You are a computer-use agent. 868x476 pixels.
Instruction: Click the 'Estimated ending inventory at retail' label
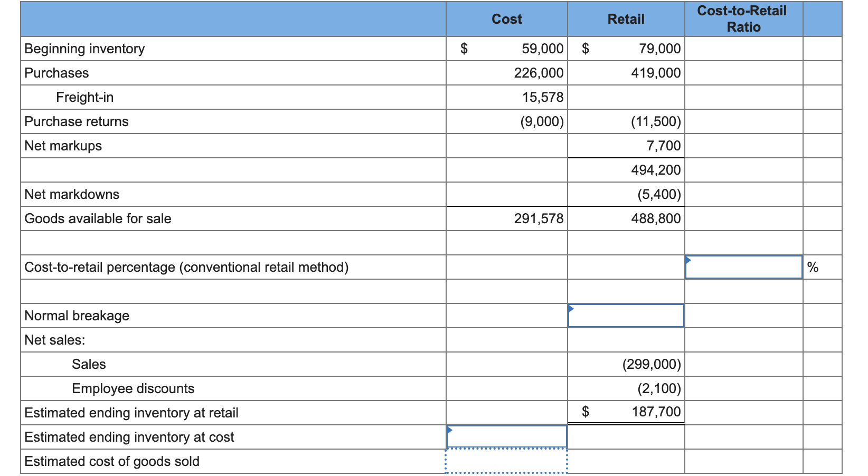point(131,413)
